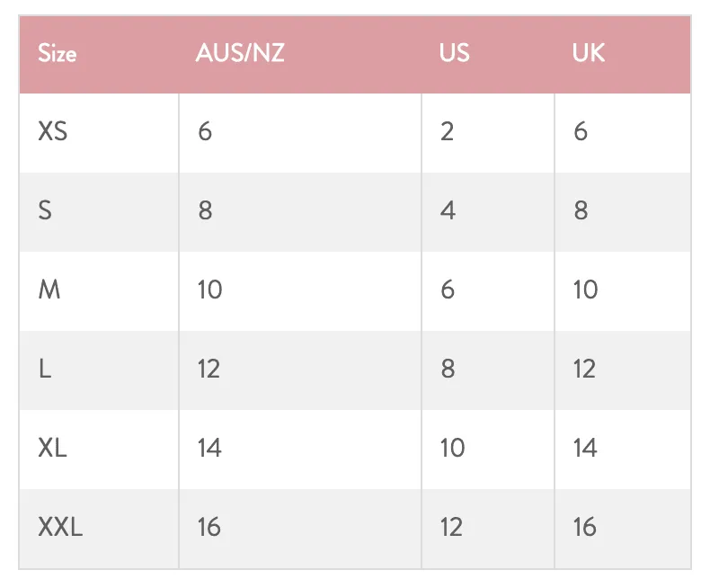Select the XS size row label
Image resolution: width=701 pixels, height=588 pixels.
[53, 132]
